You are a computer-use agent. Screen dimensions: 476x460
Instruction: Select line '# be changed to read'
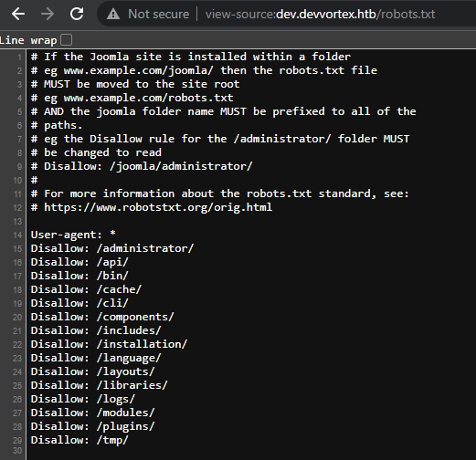96,152
